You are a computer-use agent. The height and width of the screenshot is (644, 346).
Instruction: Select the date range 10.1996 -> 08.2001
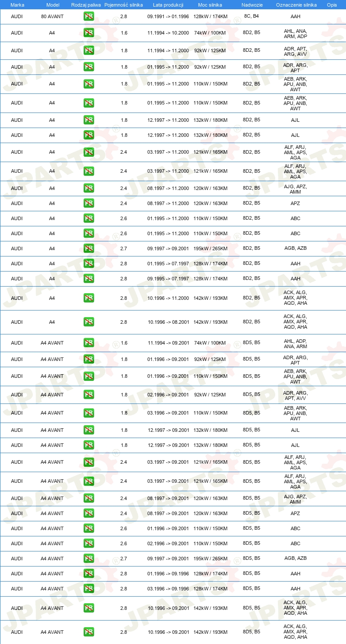click(168, 322)
